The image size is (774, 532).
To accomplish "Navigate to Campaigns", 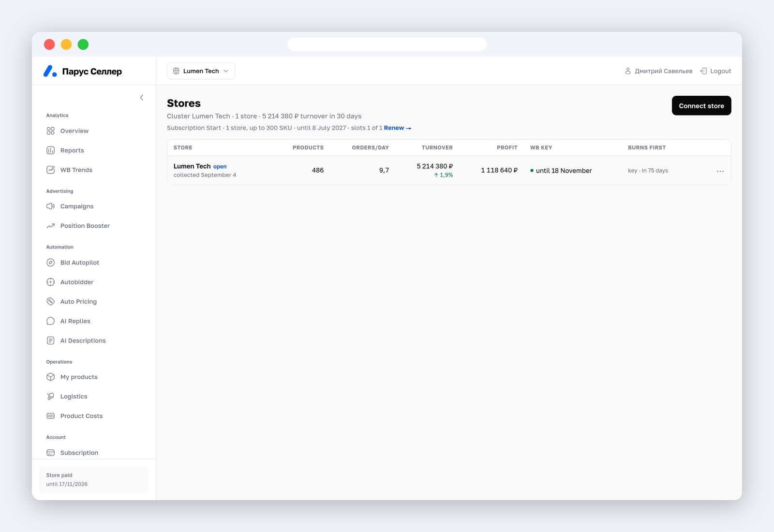I will click(x=77, y=207).
